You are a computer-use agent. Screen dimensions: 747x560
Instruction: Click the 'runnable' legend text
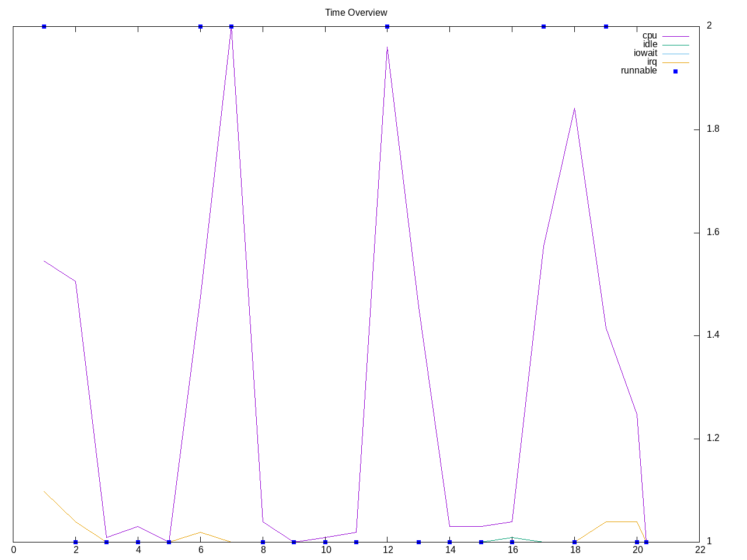(638, 71)
